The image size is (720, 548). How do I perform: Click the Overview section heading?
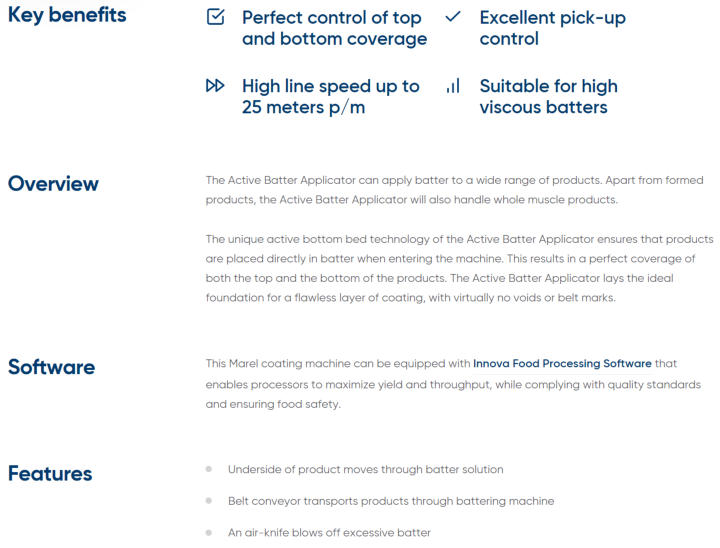coord(53,184)
